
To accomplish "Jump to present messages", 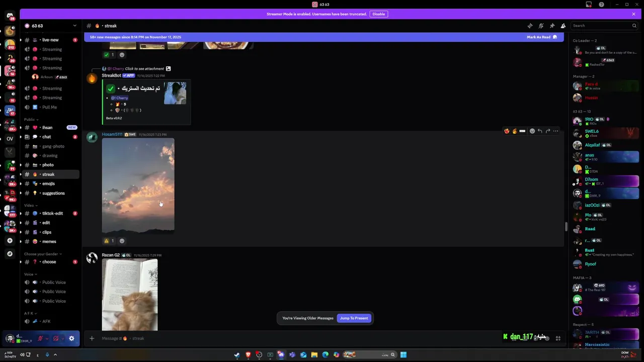I will coord(354,318).
